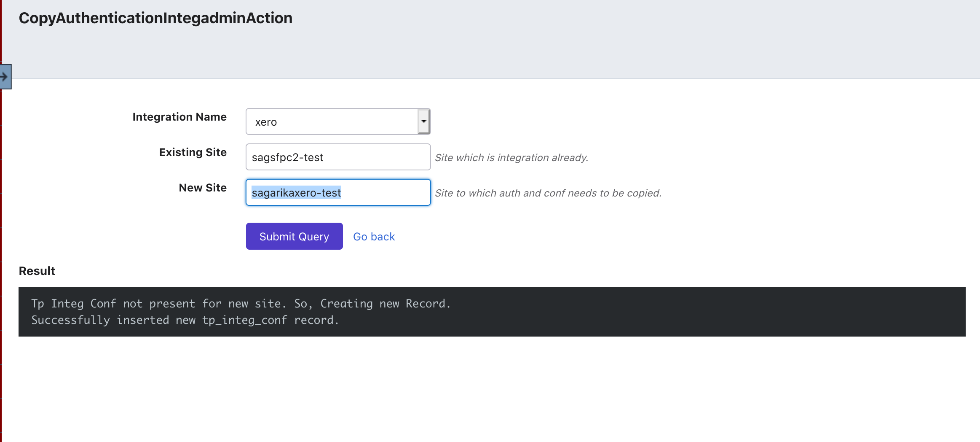Click the Result section heading
This screenshot has height=442, width=980.
(x=37, y=271)
